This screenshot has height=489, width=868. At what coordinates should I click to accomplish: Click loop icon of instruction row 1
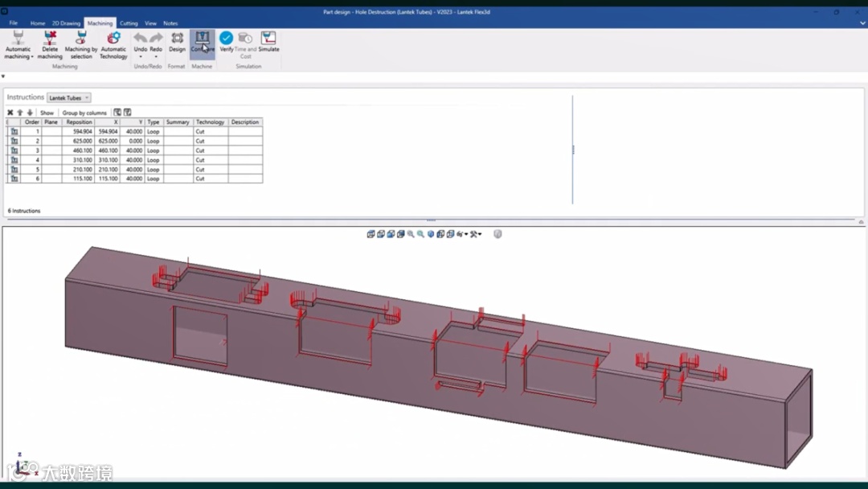coord(14,132)
